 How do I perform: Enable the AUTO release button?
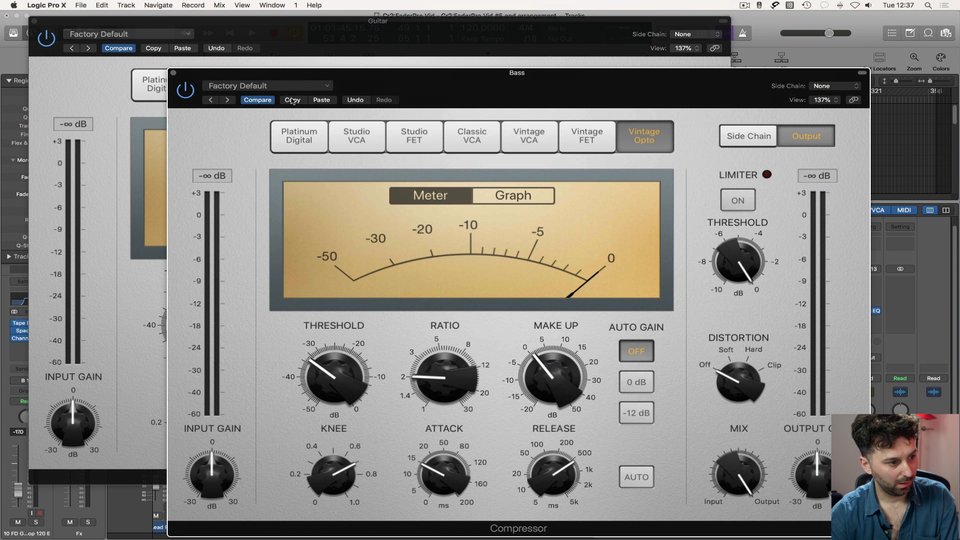636,477
